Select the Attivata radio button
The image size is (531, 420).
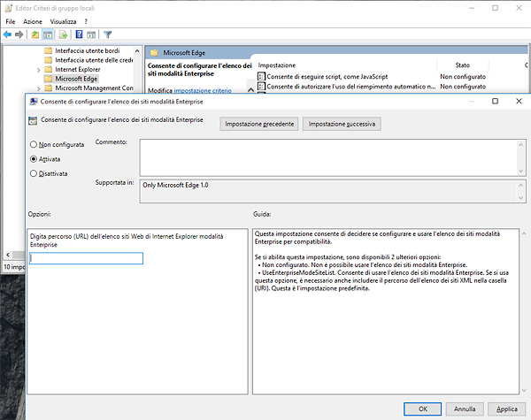(34, 159)
